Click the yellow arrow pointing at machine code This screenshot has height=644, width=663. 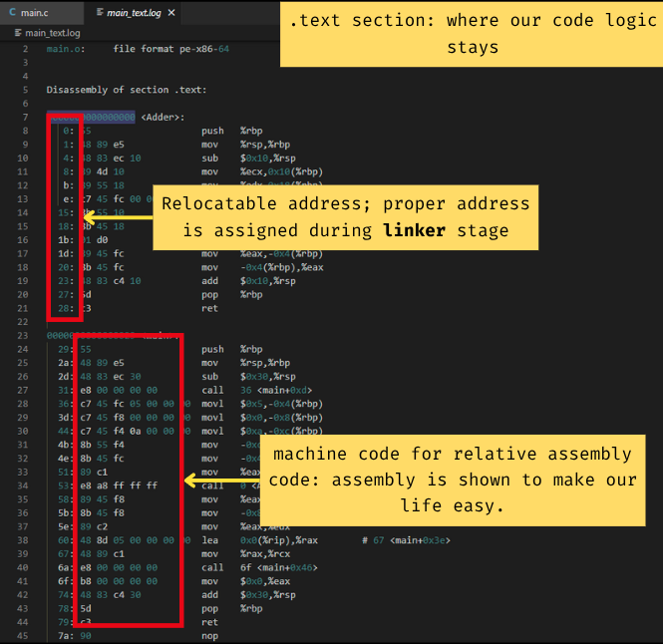[x=221, y=481]
